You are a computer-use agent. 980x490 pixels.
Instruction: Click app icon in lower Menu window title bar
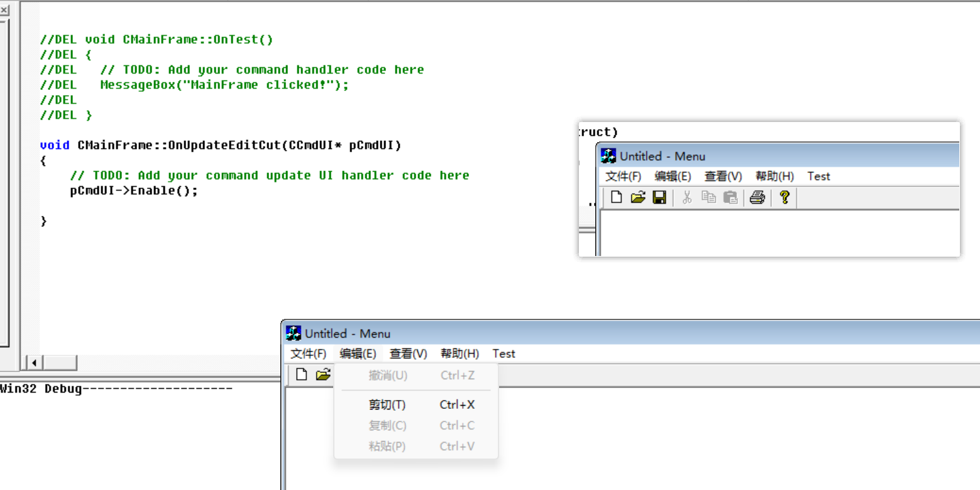point(294,333)
